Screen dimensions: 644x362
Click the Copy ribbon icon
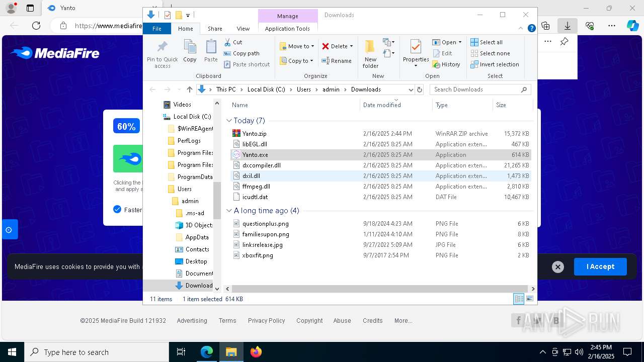[190, 51]
